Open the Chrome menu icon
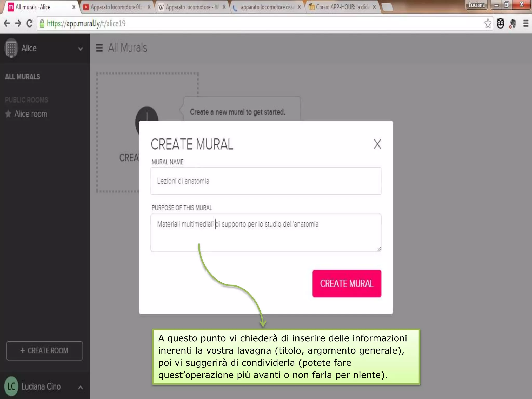Screen dimensions: 532x399 526,24
